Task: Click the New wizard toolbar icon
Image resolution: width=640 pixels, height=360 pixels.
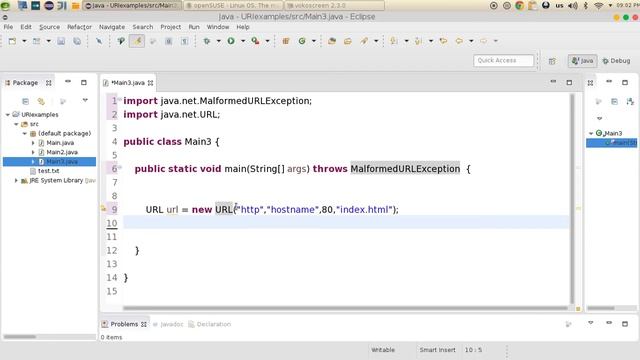Action: pyautogui.click(x=12, y=41)
